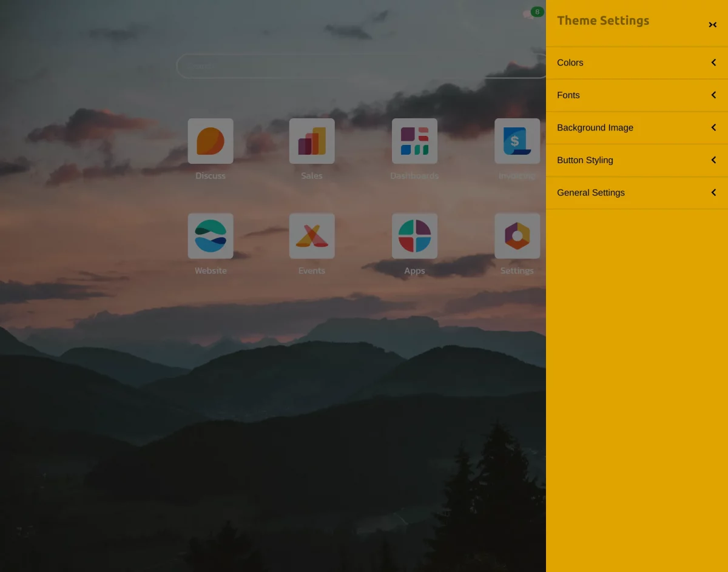728x572 pixels.
Task: Open the Website app icon
Action: pyautogui.click(x=211, y=236)
